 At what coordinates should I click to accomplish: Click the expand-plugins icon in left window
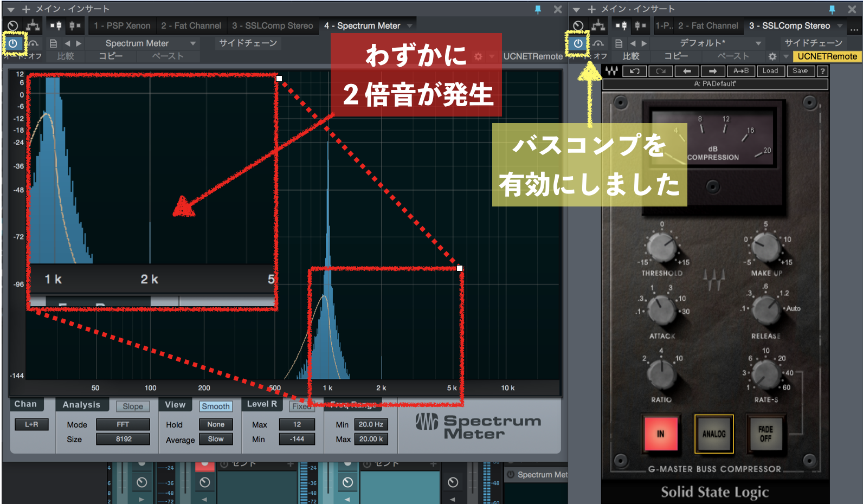click(56, 25)
